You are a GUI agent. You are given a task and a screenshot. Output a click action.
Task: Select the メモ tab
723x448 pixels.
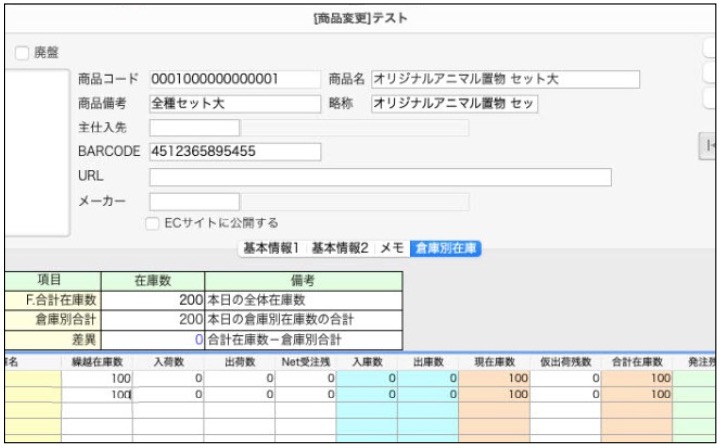pos(390,248)
